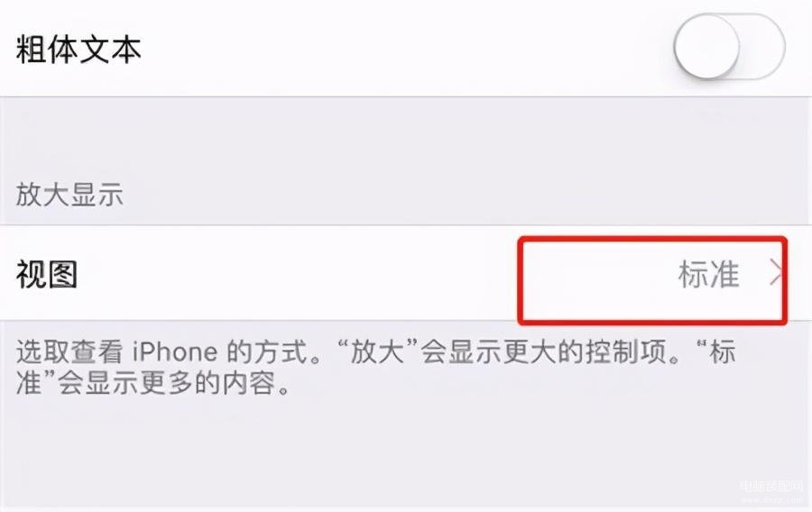Screen dimensions: 812x512
Task: Click the white knob of bold text switch
Action: point(706,47)
